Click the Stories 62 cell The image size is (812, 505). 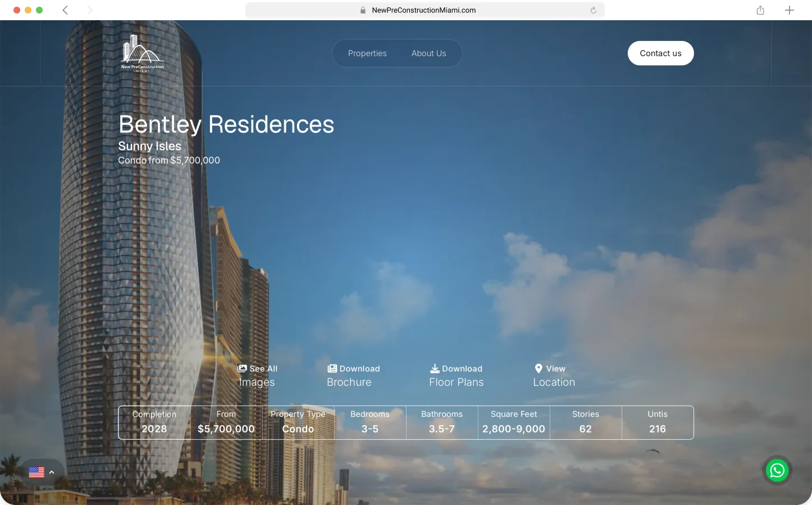[x=586, y=422]
